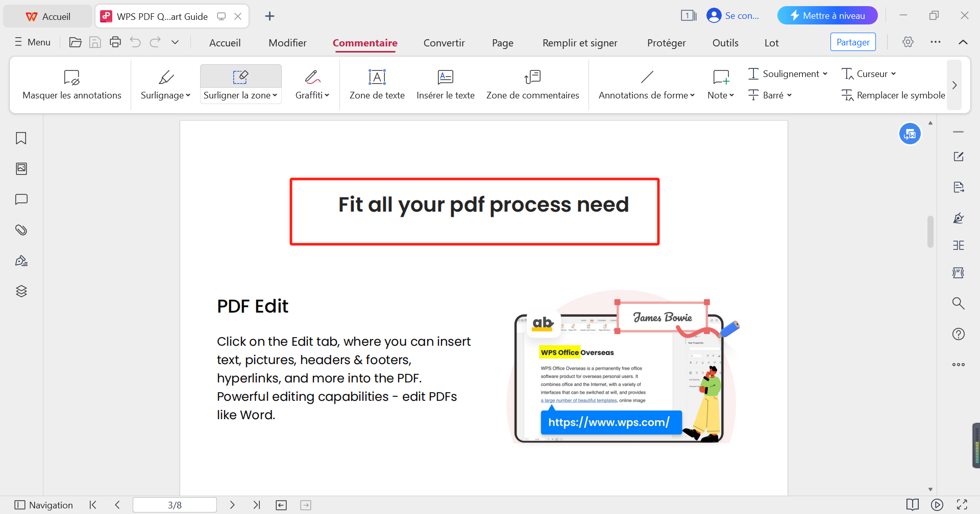The height and width of the screenshot is (514, 980).
Task: Start slideshow play icon in status bar
Action: coord(937,505)
